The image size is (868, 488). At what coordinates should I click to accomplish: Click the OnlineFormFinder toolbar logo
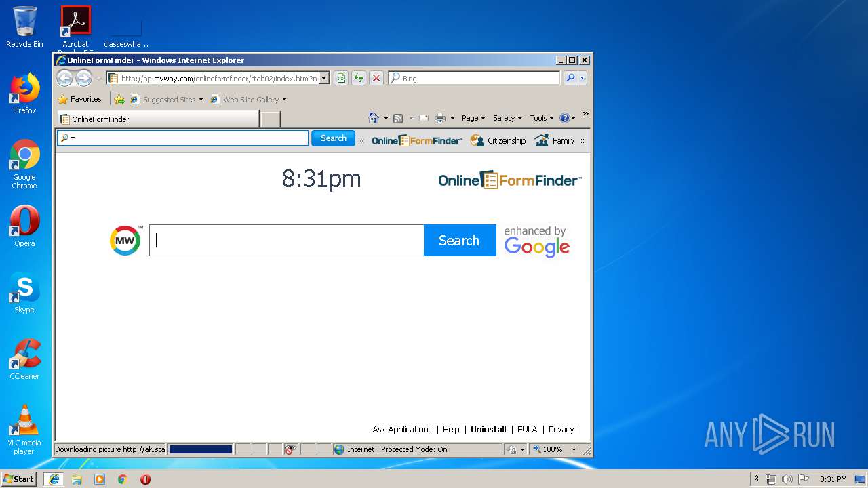[416, 141]
